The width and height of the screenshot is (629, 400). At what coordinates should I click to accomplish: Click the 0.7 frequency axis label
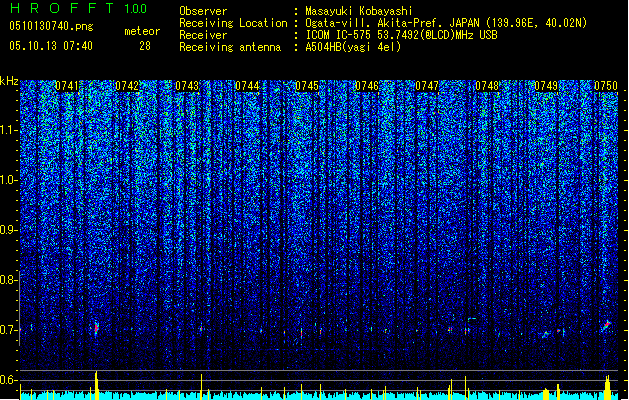point(8,330)
